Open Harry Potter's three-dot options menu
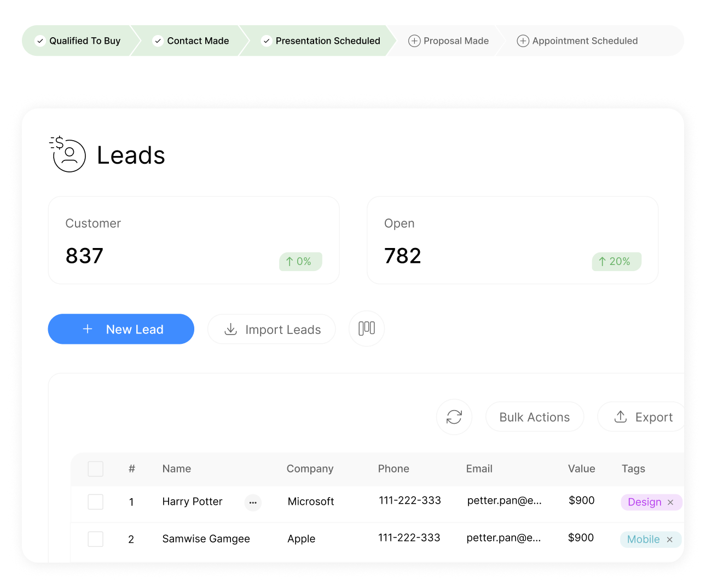Image resolution: width=706 pixels, height=588 pixels. pyautogui.click(x=253, y=502)
